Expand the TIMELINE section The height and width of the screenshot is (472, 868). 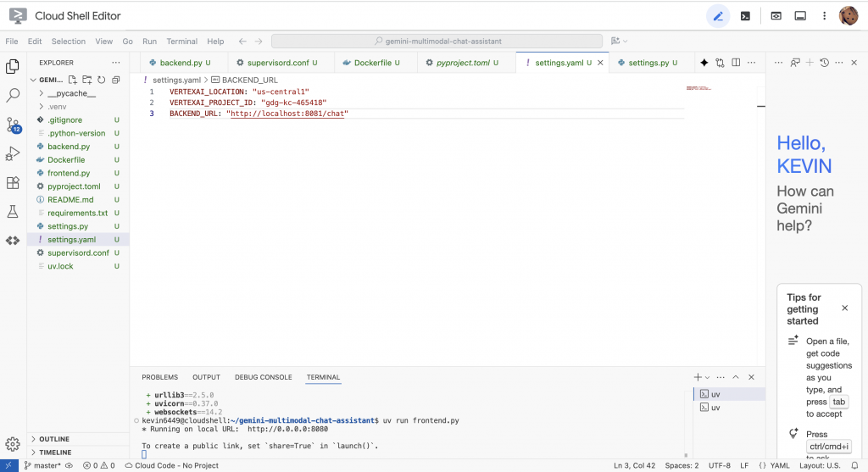[x=55, y=452]
